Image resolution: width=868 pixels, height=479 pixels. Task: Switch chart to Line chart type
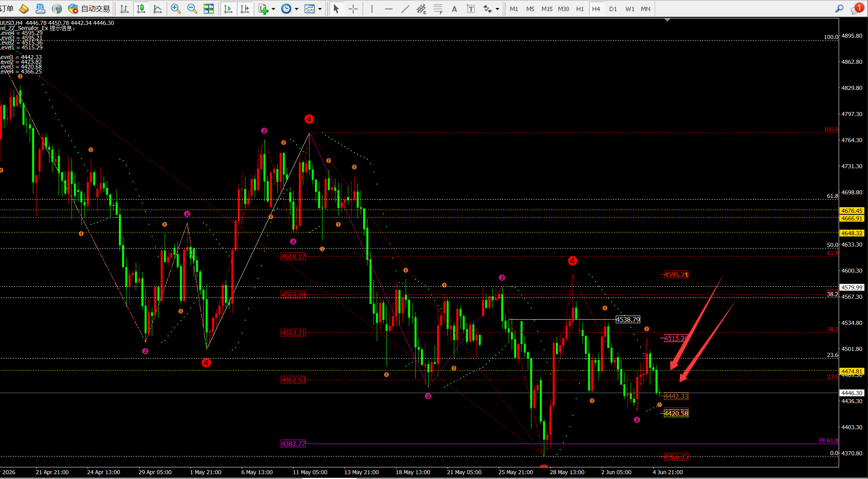pos(157,8)
